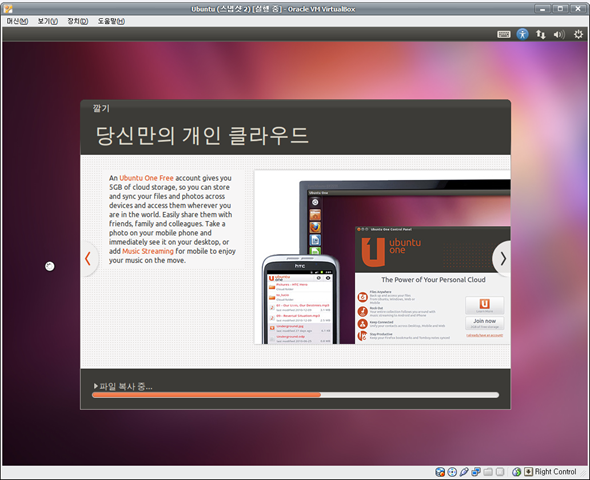The width and height of the screenshot is (590, 480).
Task: Click the shared folders status icon
Action: click(488, 472)
